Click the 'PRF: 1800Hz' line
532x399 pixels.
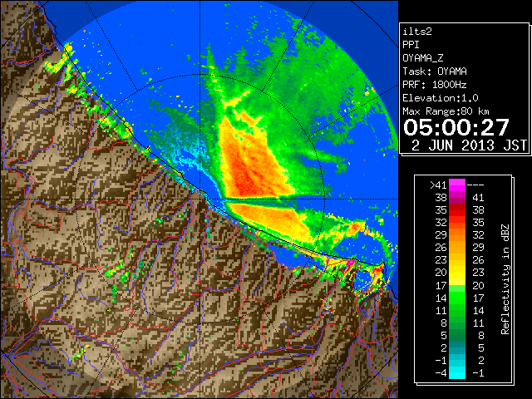[435, 85]
